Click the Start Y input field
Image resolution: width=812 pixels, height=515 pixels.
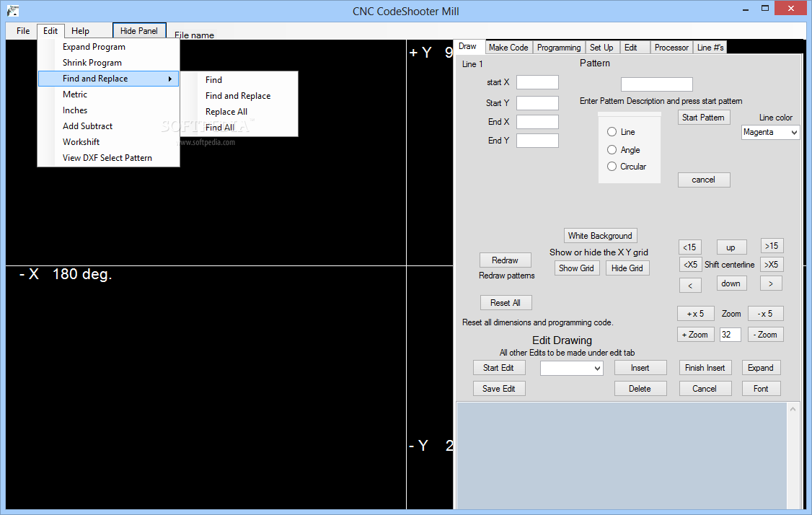[537, 102]
